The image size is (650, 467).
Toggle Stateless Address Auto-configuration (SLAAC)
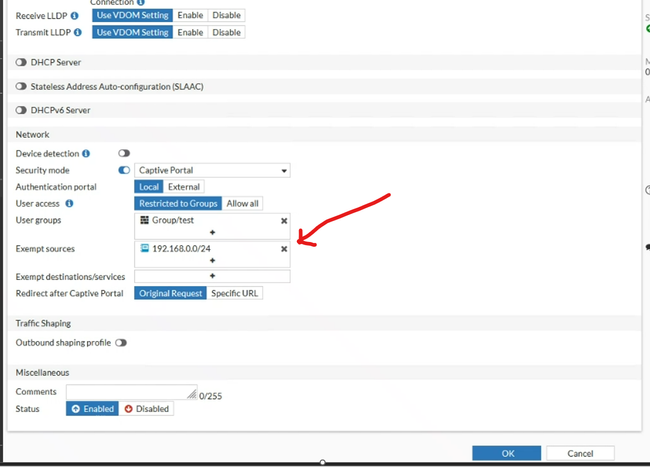(21, 87)
